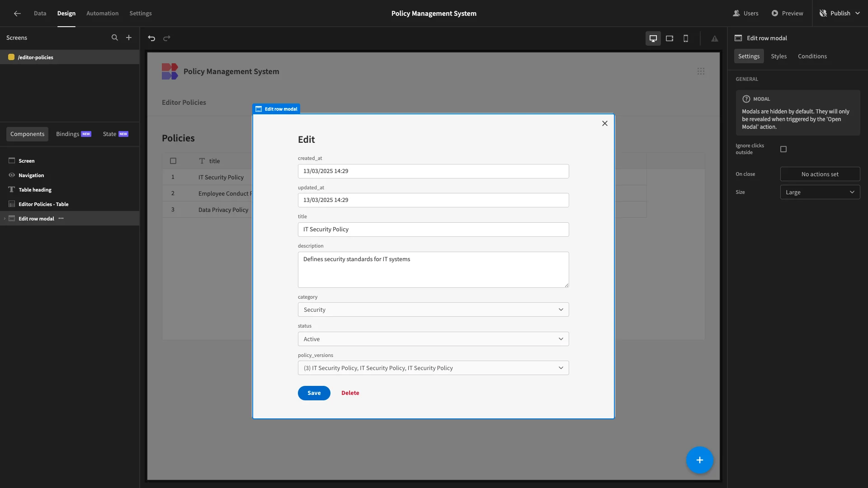
Task: Open Edit row modal options (three dots)
Action: coord(61,219)
